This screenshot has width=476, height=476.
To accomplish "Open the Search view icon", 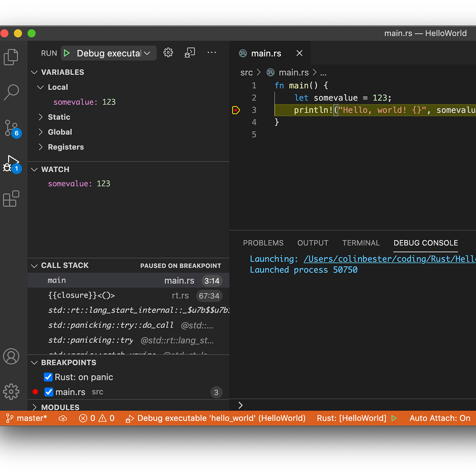I will [x=11, y=92].
